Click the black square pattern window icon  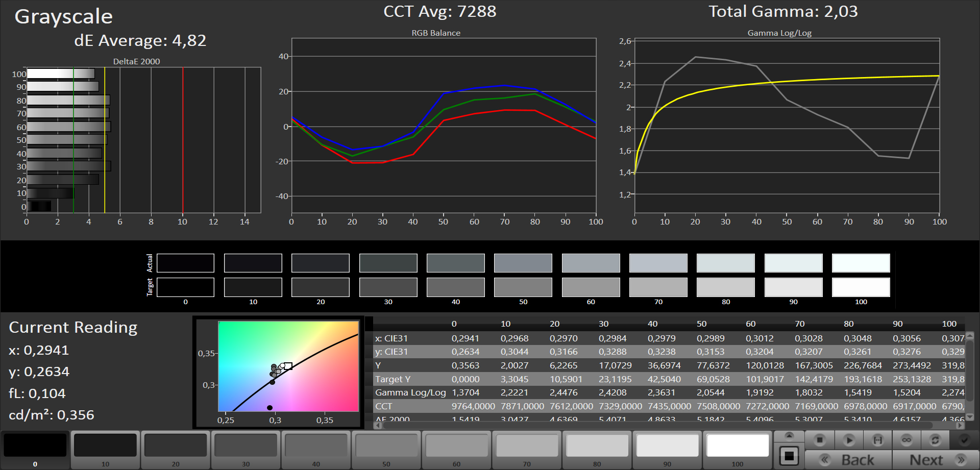pos(789,455)
